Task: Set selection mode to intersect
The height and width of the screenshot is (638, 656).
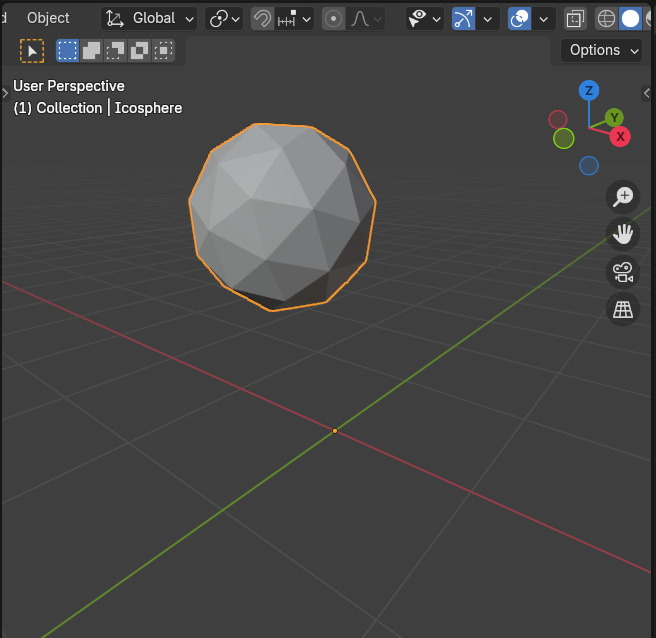Action: [x=164, y=50]
